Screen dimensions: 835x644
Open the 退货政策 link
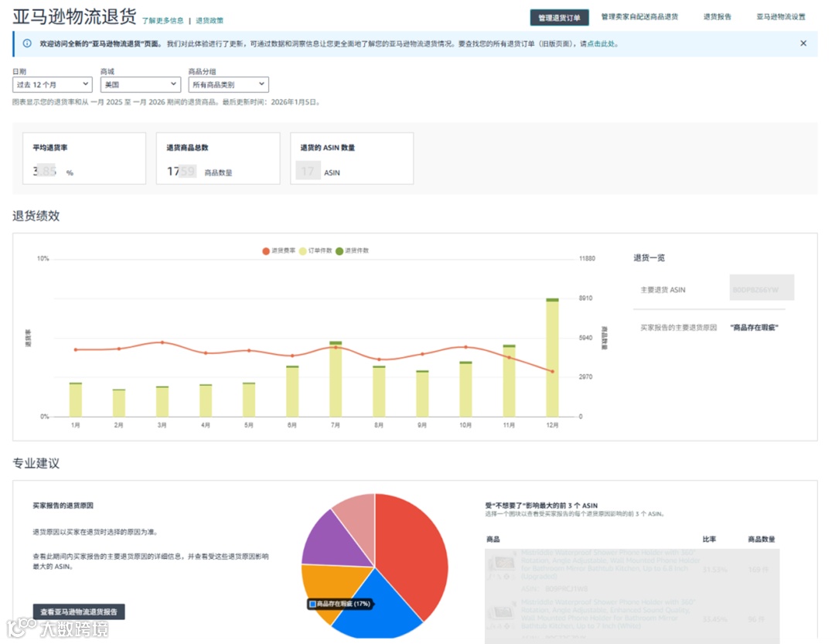tap(210, 21)
